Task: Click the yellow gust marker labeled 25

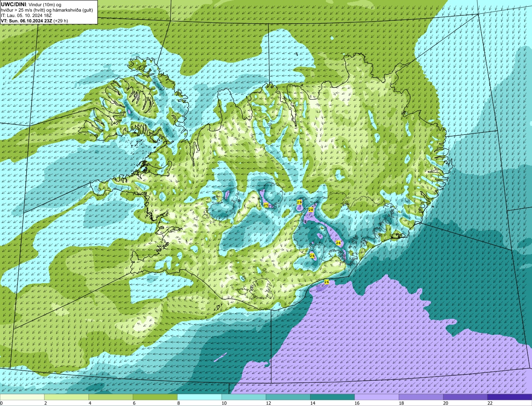Action: 266,205
